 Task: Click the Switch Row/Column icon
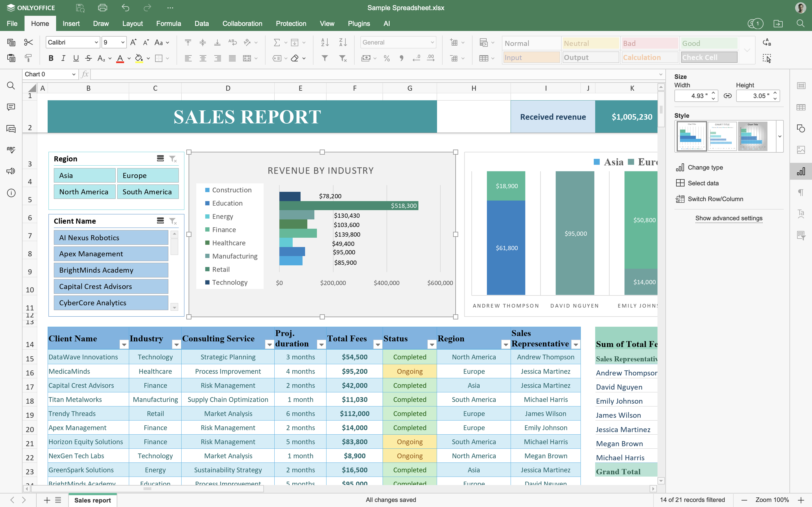[x=680, y=199]
